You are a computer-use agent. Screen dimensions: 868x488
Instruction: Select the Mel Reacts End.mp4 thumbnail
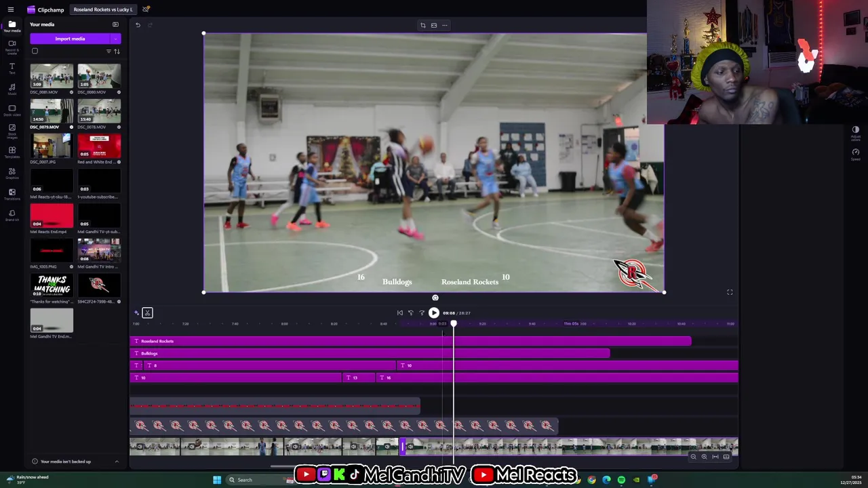(52, 216)
